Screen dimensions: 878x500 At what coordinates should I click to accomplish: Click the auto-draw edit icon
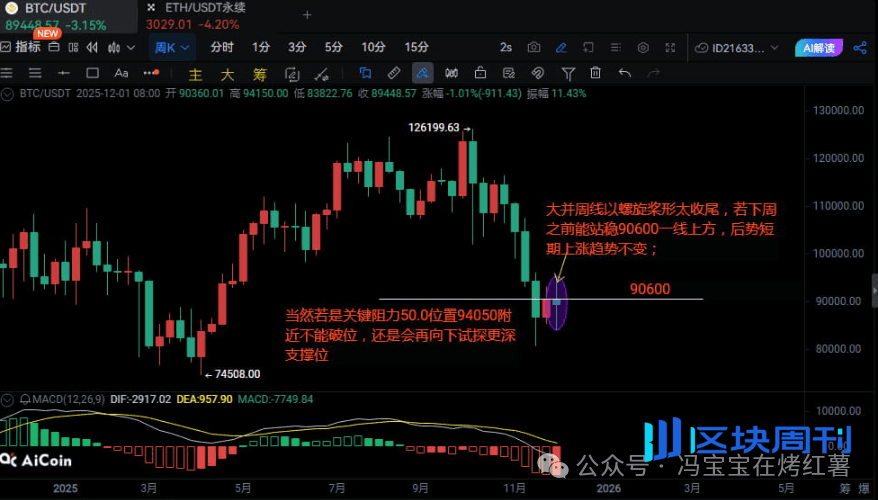click(x=292, y=74)
